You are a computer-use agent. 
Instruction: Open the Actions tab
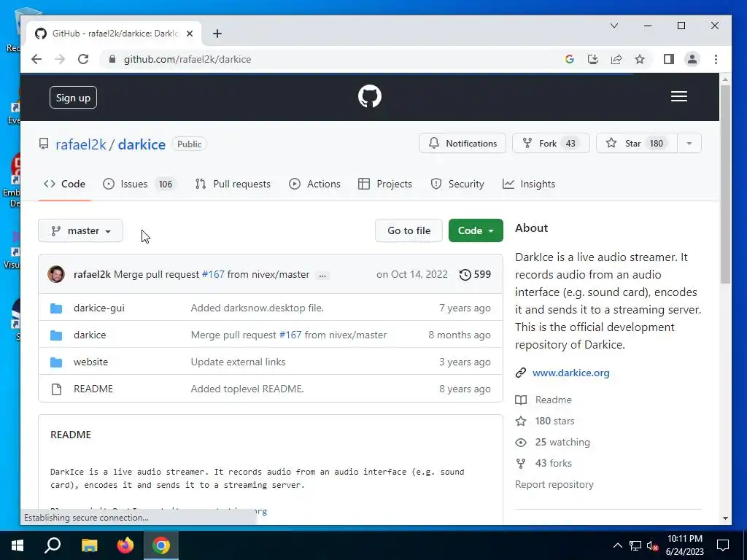pyautogui.click(x=314, y=184)
